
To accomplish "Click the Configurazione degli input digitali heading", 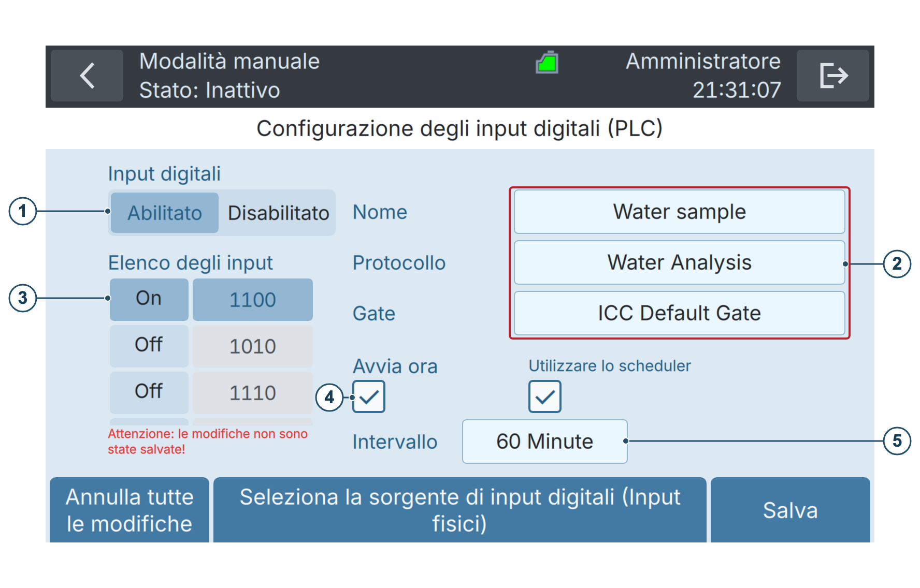I will [459, 128].
